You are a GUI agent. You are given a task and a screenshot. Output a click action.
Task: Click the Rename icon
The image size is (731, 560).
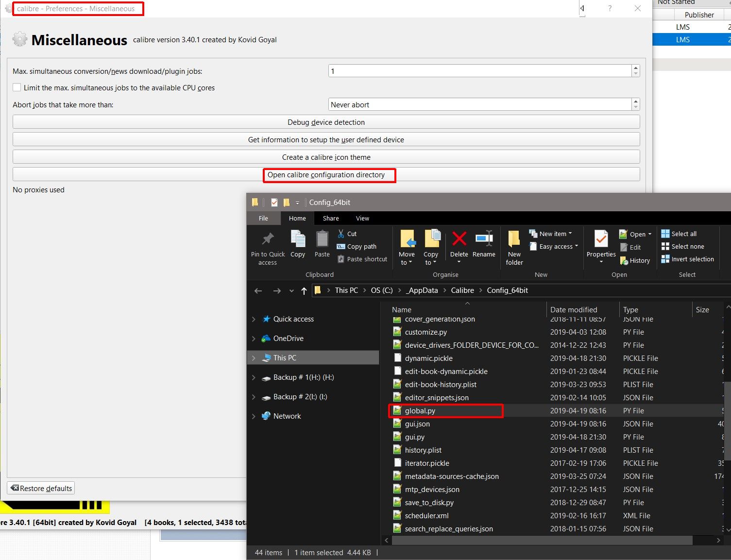[484, 238]
